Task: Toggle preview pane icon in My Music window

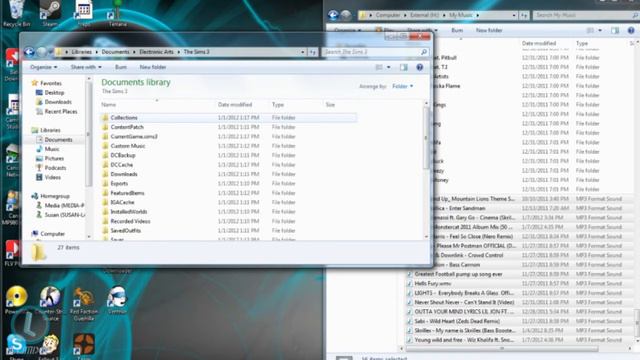Action: [615, 30]
